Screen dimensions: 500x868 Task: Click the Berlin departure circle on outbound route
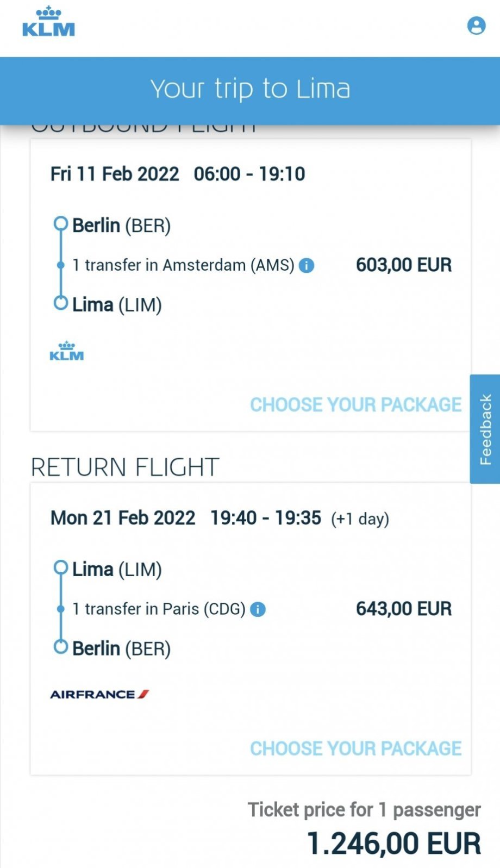tap(60, 224)
